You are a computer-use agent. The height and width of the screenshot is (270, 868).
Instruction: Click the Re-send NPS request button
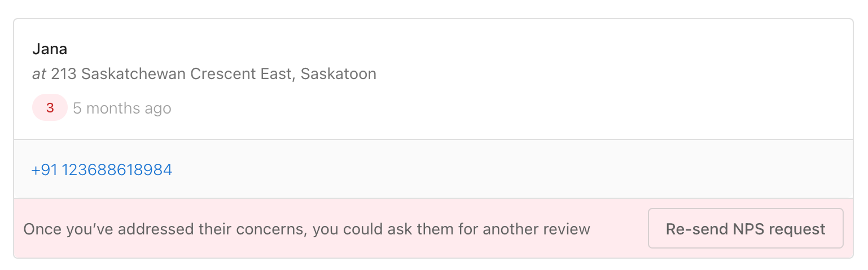click(x=746, y=228)
